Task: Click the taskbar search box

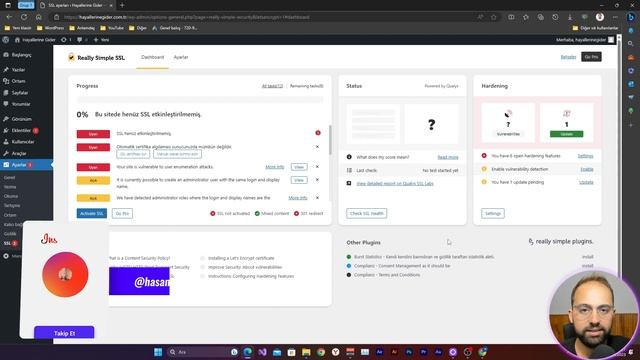Action: pyautogui.click(x=199, y=352)
